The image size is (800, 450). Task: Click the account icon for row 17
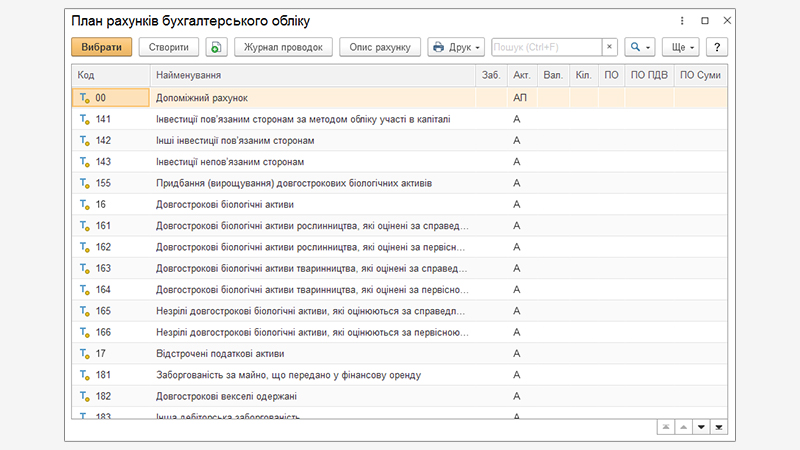(x=84, y=354)
